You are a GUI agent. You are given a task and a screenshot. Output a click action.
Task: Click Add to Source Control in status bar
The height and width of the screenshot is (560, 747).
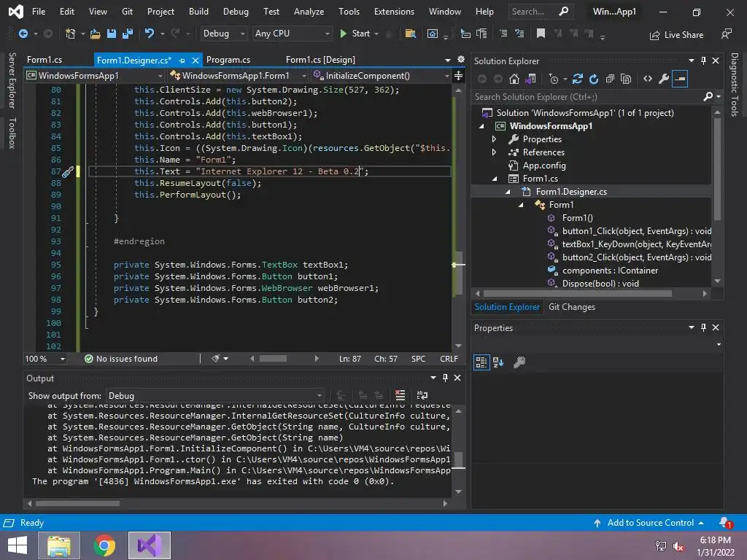pos(649,523)
